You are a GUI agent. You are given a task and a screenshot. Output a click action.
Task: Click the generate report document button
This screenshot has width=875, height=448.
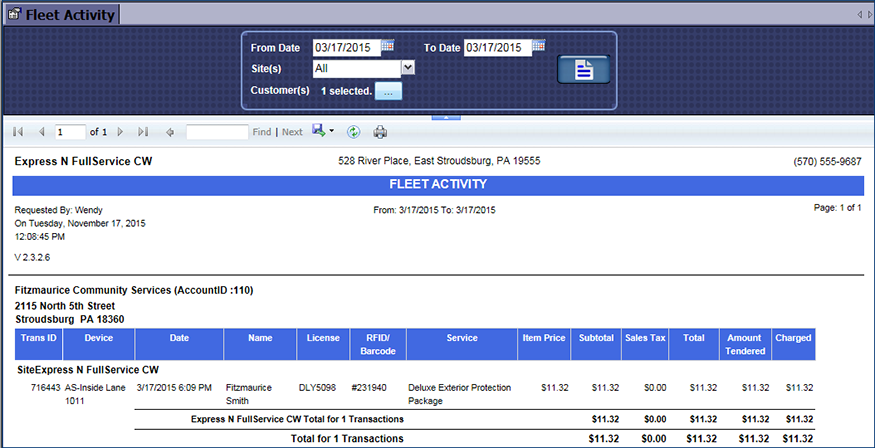[x=583, y=70]
